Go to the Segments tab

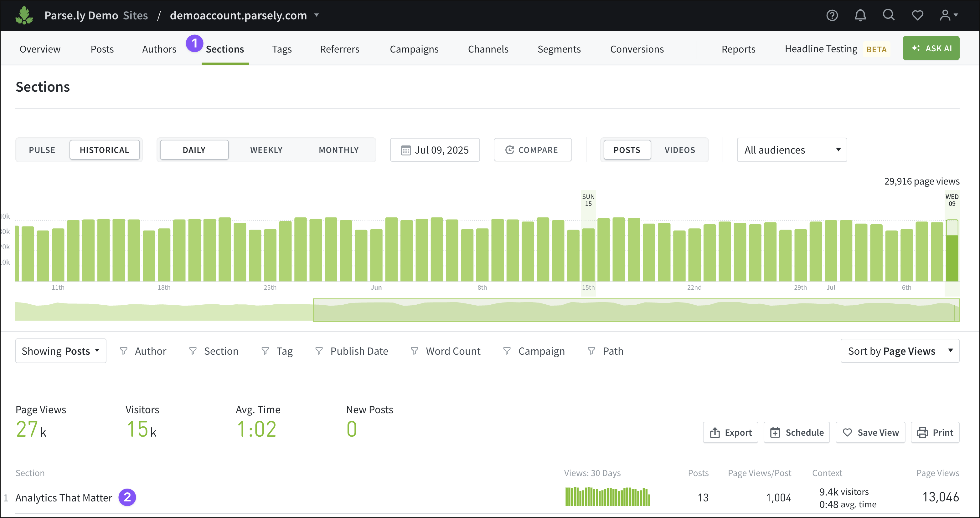(x=559, y=49)
